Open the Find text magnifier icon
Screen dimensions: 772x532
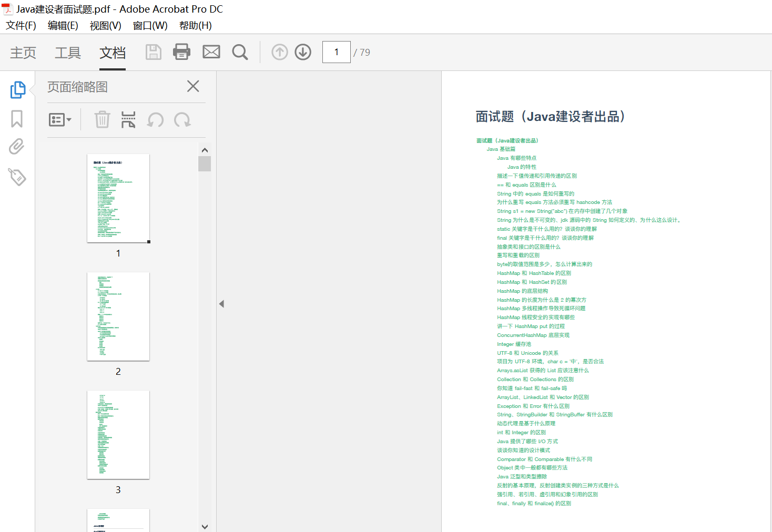[240, 52]
